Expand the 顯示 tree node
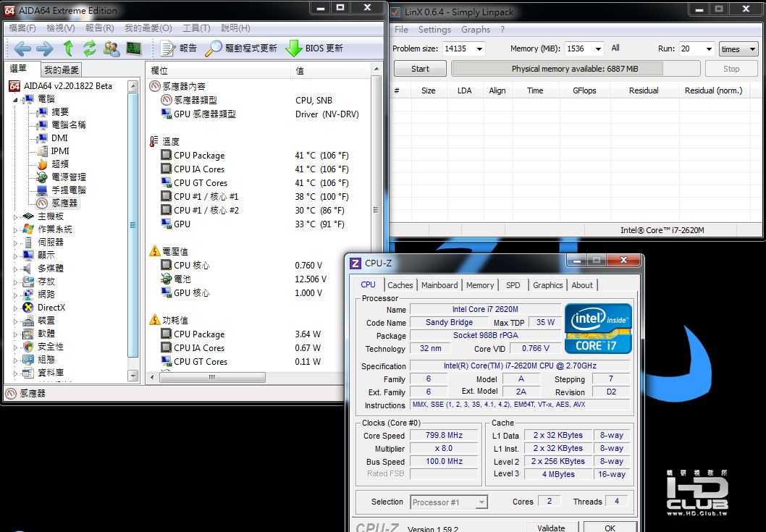 tap(16, 256)
